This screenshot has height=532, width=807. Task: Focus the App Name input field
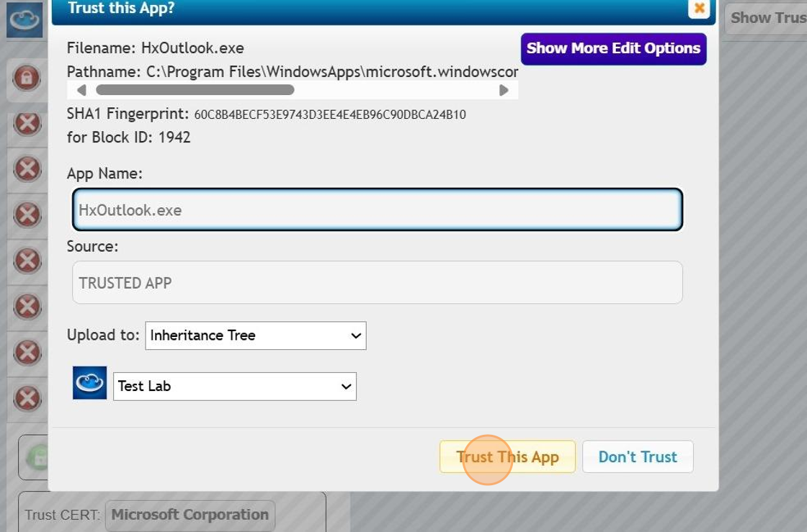[377, 210]
